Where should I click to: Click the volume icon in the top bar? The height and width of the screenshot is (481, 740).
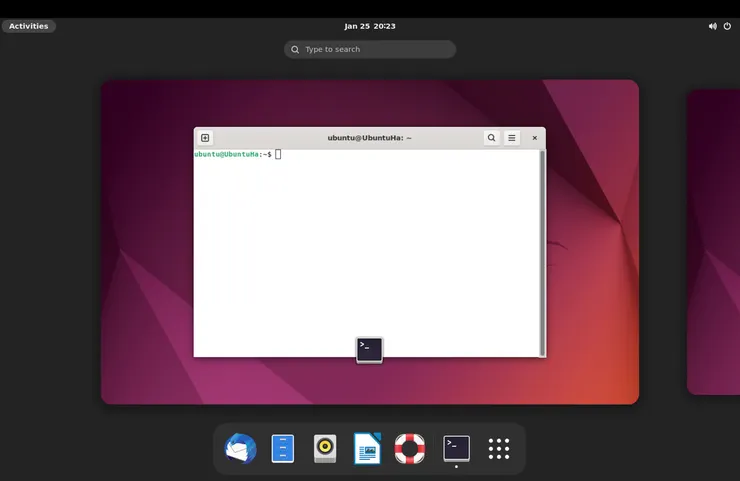tap(713, 26)
